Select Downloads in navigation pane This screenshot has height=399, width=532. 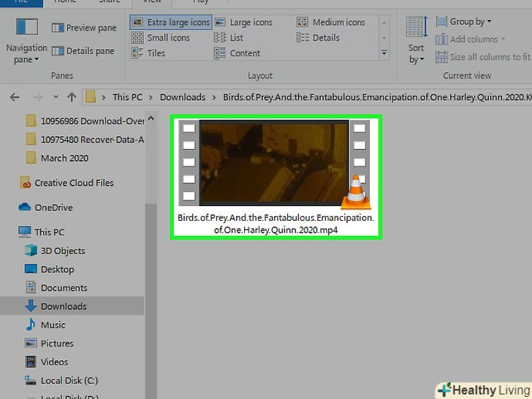click(72, 306)
